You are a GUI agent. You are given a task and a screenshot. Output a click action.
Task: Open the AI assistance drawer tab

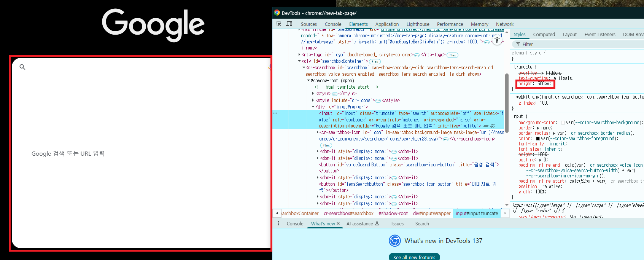pyautogui.click(x=363, y=224)
